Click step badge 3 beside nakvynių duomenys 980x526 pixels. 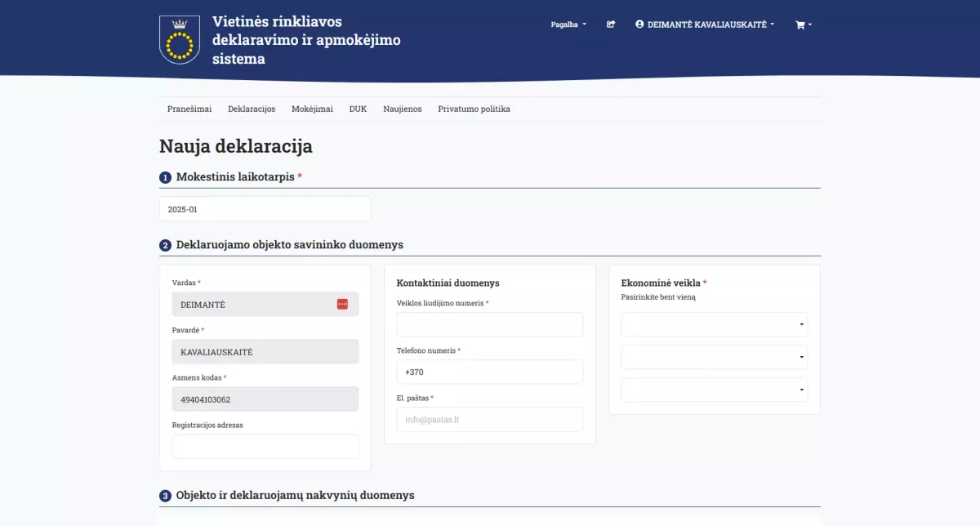coord(165,495)
